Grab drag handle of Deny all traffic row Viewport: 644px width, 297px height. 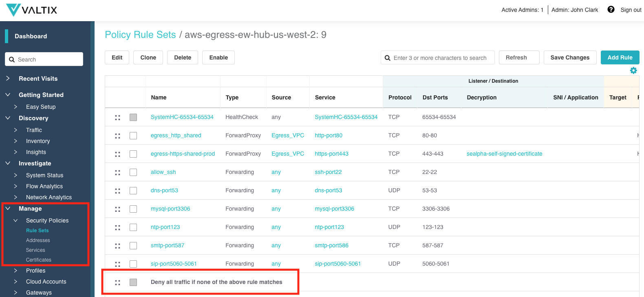(x=117, y=282)
